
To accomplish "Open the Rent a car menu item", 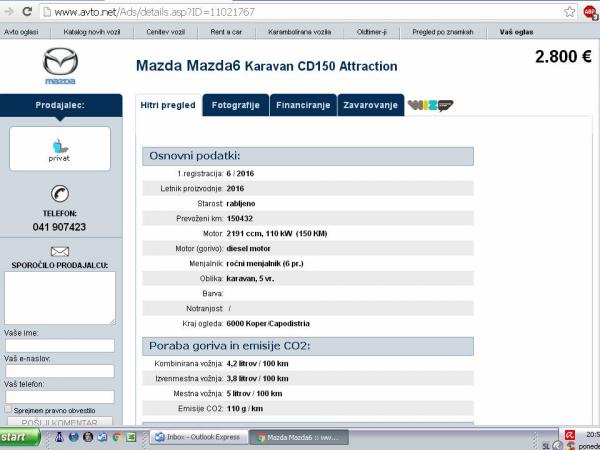I will [226, 32].
